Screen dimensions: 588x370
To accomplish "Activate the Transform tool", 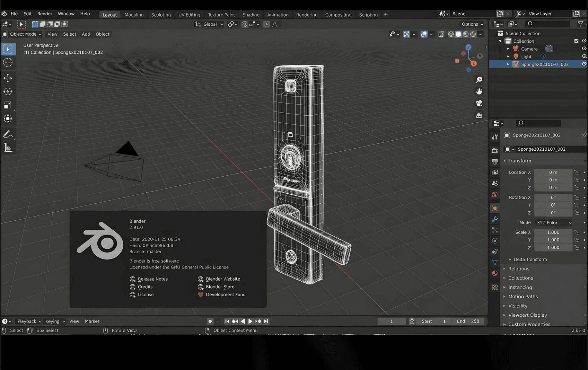I will (8, 118).
